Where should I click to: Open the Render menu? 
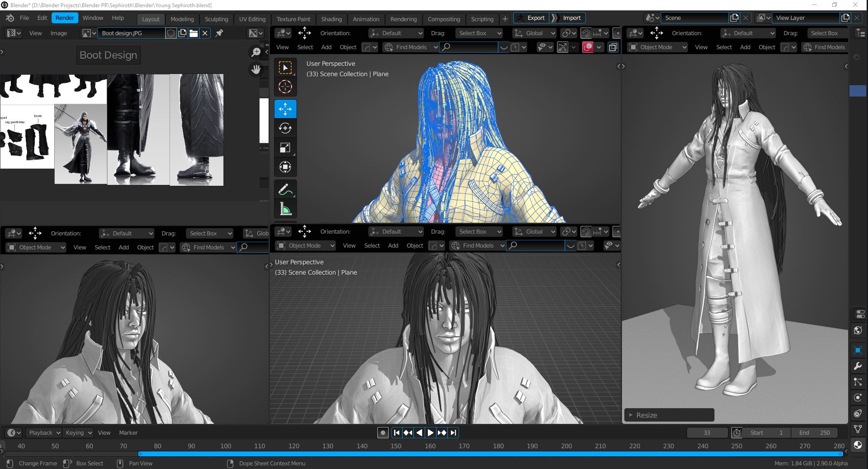coord(65,18)
